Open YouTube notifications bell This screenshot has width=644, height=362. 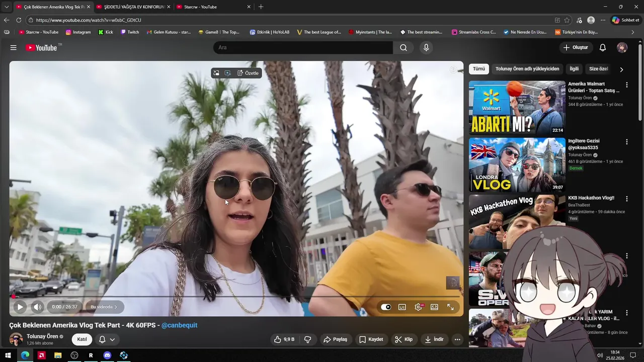(603, 48)
